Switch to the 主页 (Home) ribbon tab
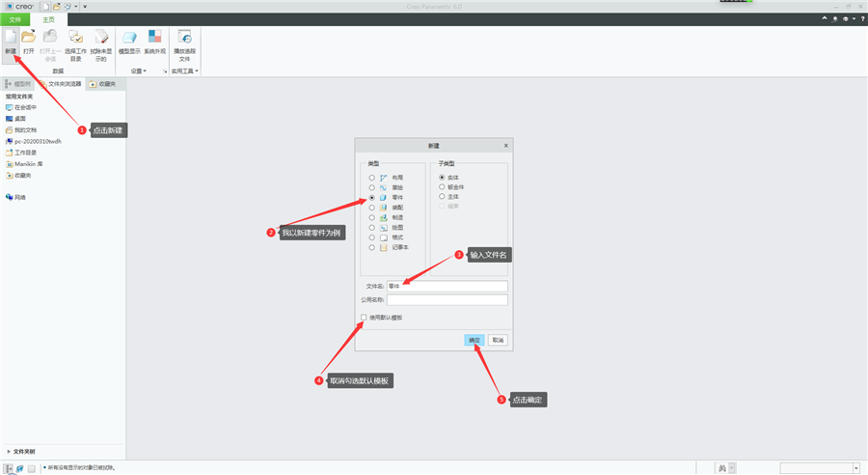The height and width of the screenshot is (475, 868). point(49,19)
